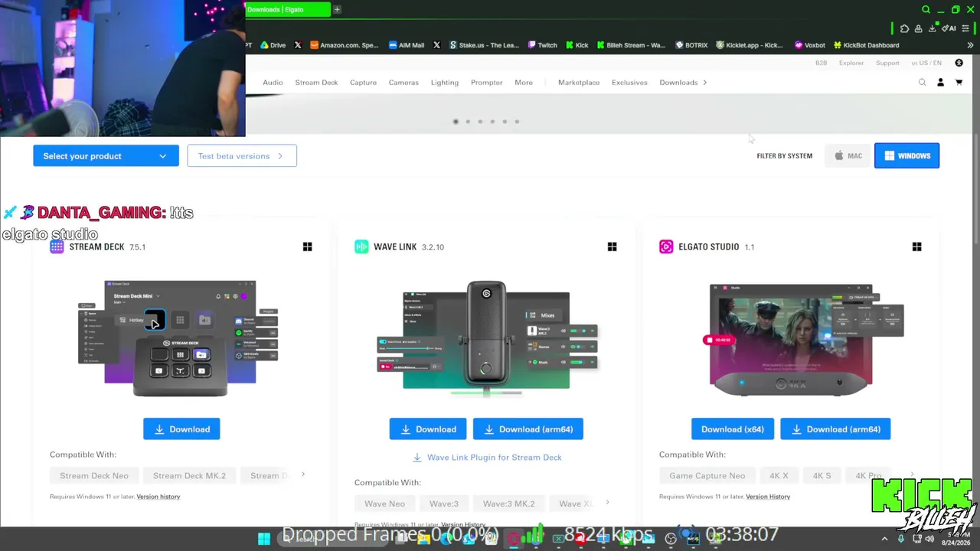
Task: Open the Prompter menu
Action: [487, 83]
